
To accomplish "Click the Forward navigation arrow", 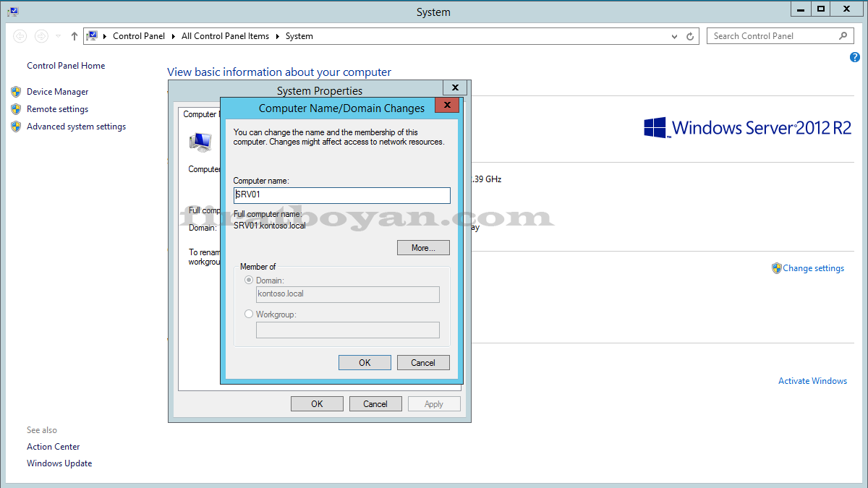I will pyautogui.click(x=41, y=36).
